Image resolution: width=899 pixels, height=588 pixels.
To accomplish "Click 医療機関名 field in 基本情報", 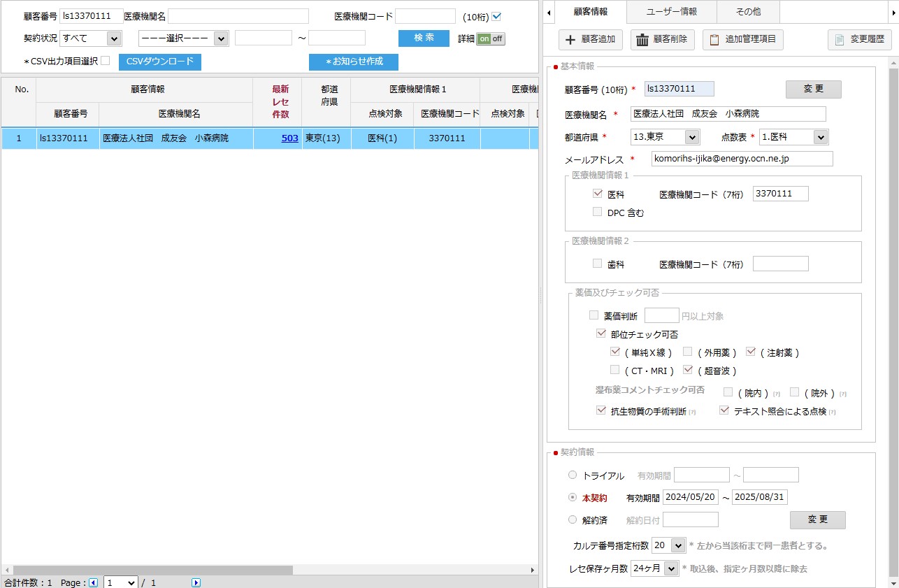I will point(728,114).
